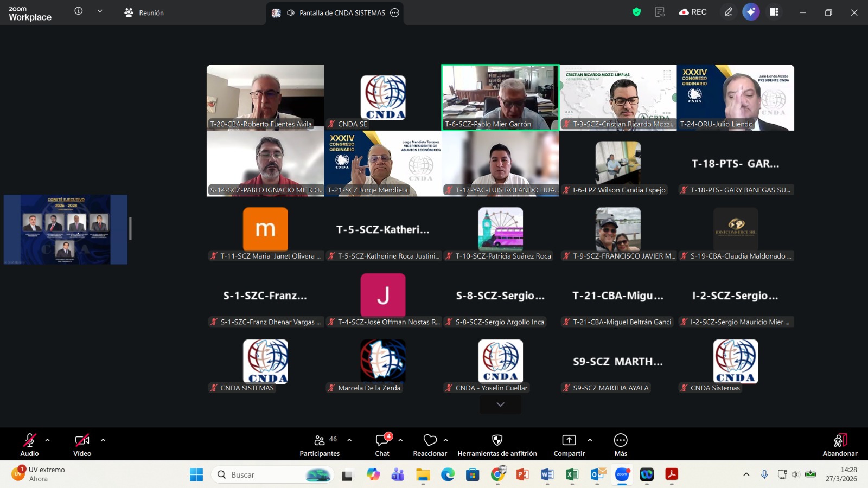
Task: Click the Reaccionar heart icon
Action: pos(430,445)
